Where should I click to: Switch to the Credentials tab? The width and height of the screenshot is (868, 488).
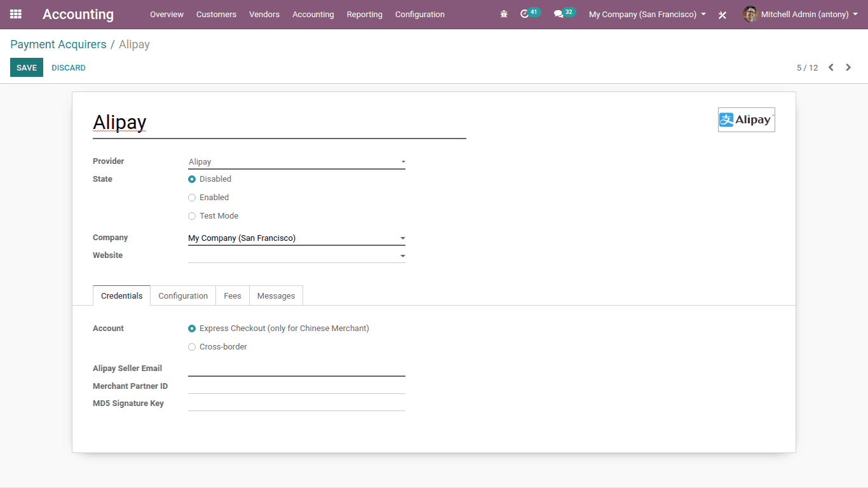point(122,295)
